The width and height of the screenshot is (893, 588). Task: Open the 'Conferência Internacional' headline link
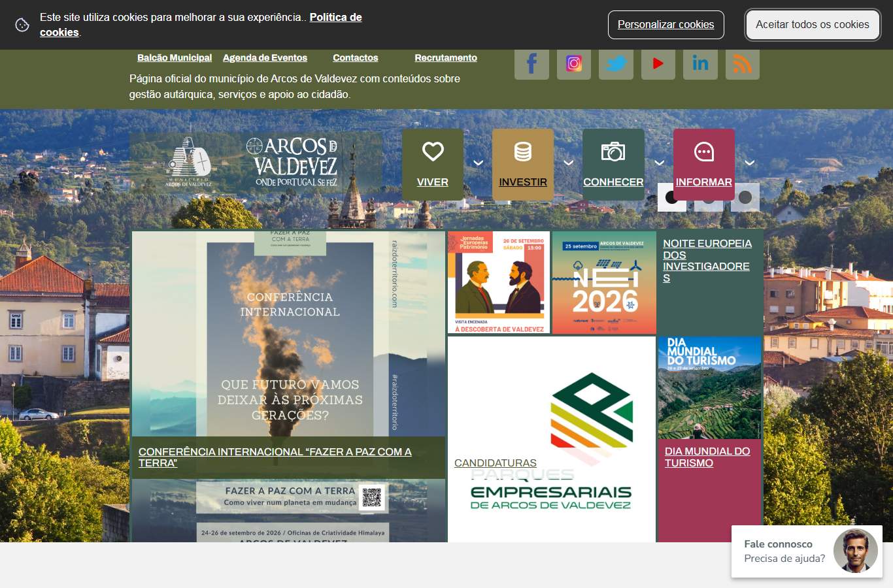pyautogui.click(x=275, y=457)
